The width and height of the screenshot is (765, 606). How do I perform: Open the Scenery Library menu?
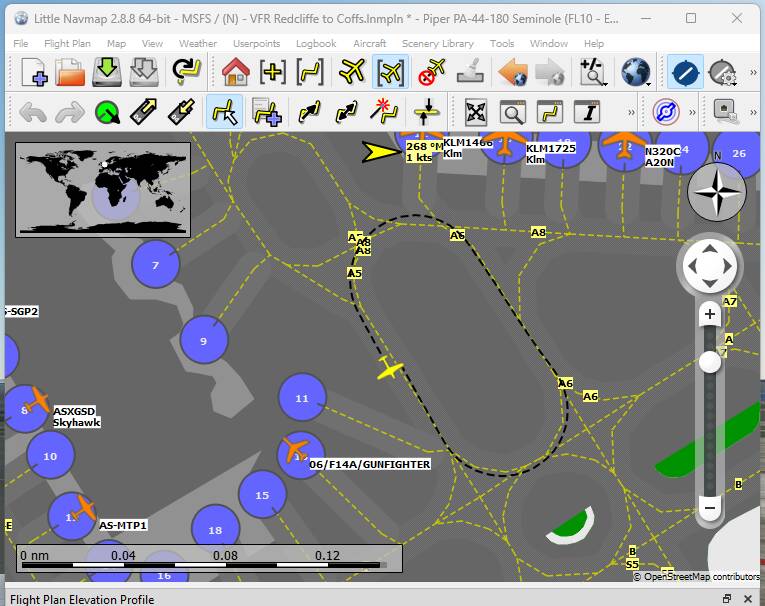pyautogui.click(x=438, y=44)
